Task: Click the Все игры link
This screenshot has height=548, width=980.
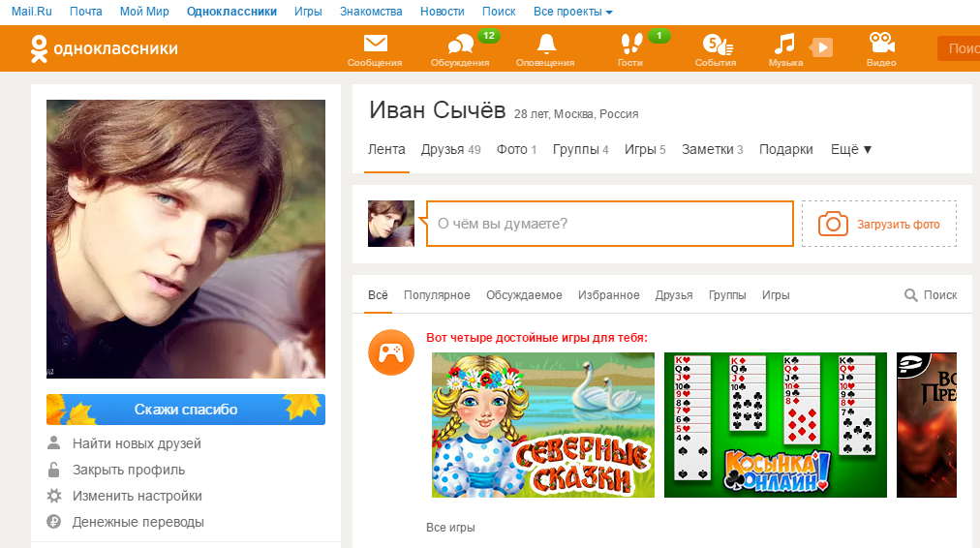Action: (x=450, y=528)
